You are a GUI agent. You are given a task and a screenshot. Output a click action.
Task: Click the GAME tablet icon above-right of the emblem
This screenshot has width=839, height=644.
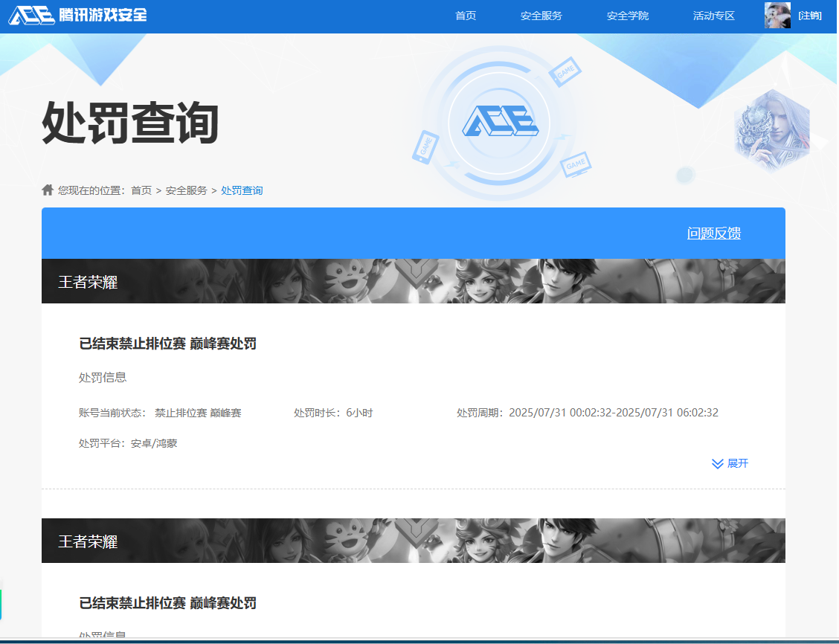pos(565,71)
